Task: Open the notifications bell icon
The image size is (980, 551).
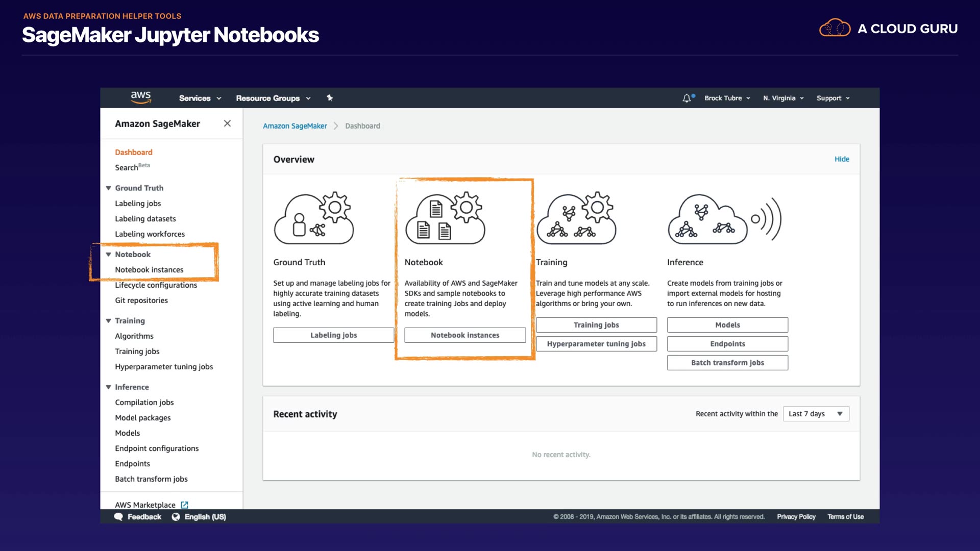Action: (x=687, y=98)
